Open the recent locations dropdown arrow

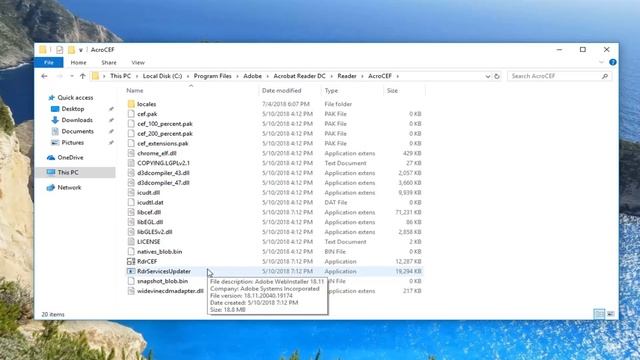72,76
